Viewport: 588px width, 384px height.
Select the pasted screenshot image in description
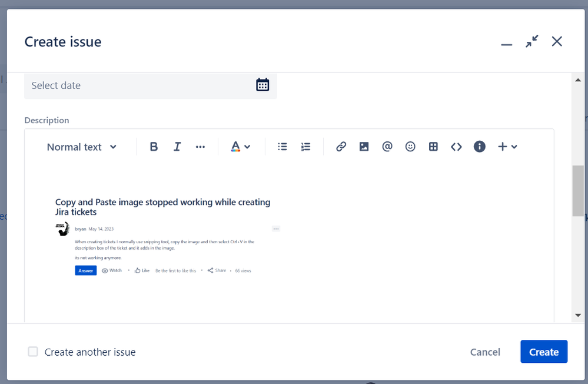click(x=168, y=237)
